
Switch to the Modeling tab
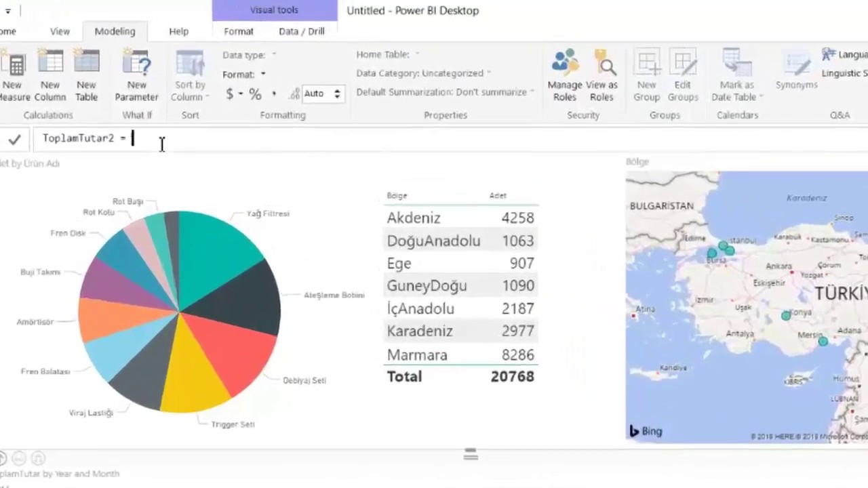click(x=115, y=31)
